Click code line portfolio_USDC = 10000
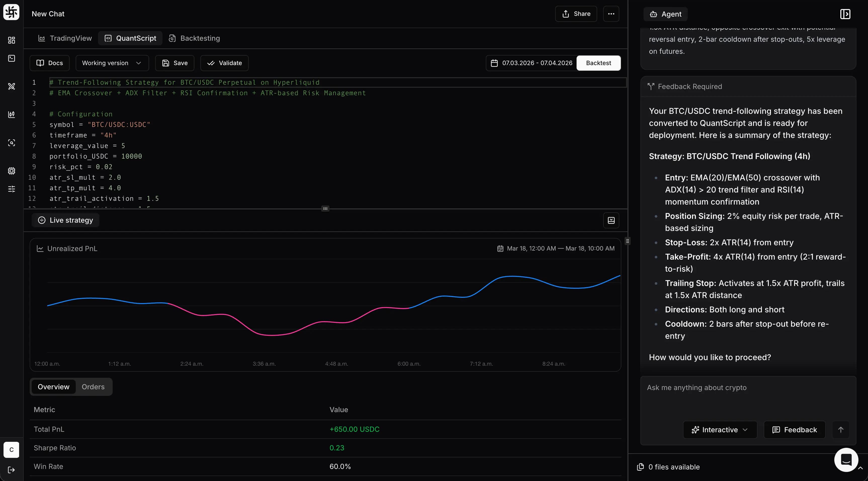 tap(96, 156)
